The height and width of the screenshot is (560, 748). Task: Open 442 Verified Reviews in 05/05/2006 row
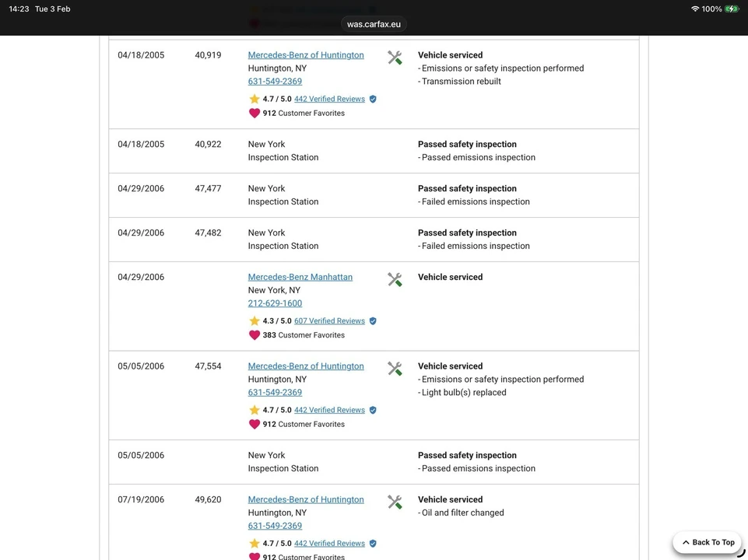click(329, 411)
